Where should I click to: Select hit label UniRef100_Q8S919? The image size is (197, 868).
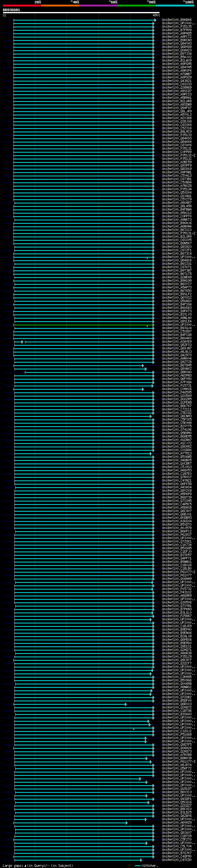tap(177, 169)
